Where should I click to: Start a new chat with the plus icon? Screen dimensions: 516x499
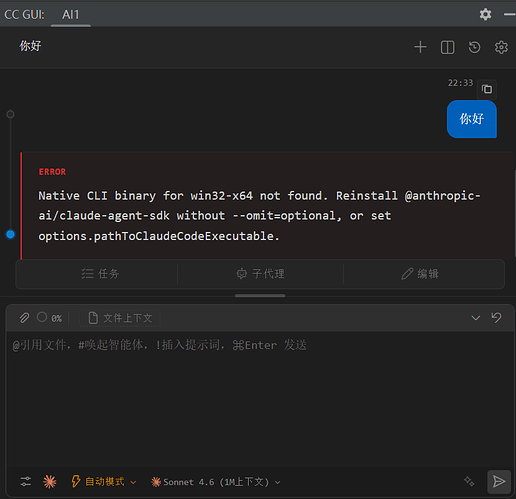point(420,47)
